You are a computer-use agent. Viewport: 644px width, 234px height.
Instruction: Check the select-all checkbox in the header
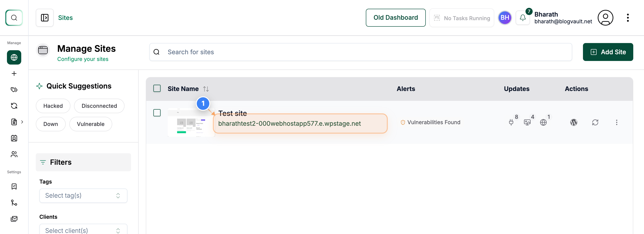click(x=157, y=89)
